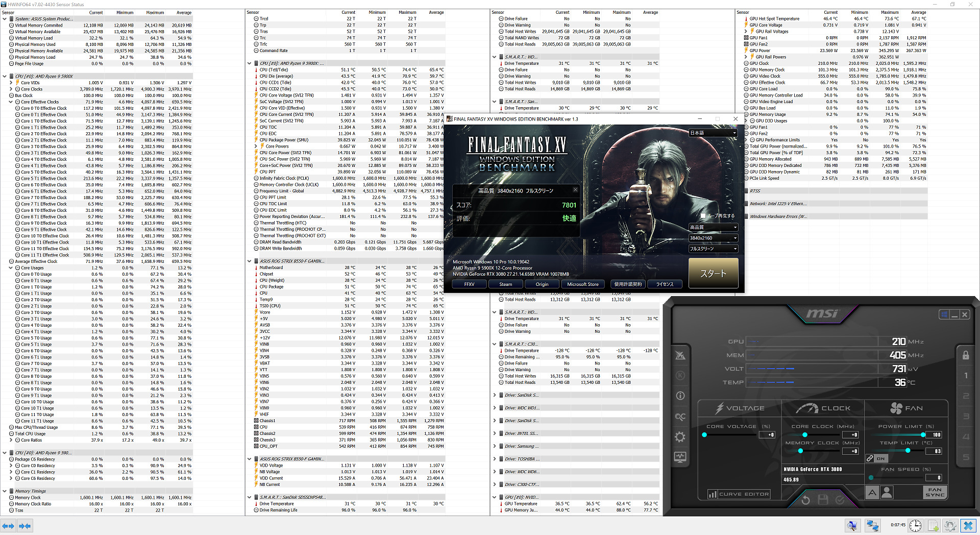Click the Core Voltage slider handle
The height and width of the screenshot is (535, 980).
[x=704, y=435]
